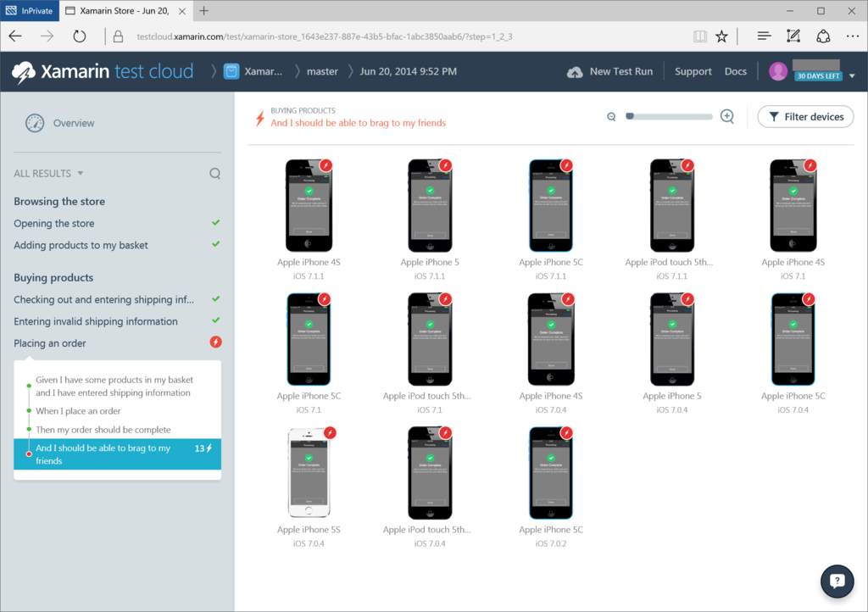Open the browser Hub icon
The height and width of the screenshot is (612, 868).
click(764, 36)
